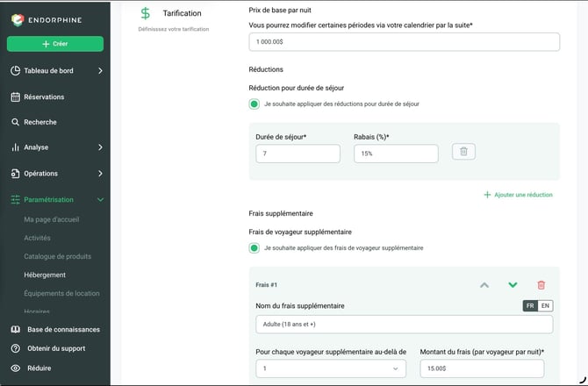Open voyageur supplémentaire au-delà de dropdown
The width and height of the screenshot is (588, 386).
pyautogui.click(x=331, y=368)
